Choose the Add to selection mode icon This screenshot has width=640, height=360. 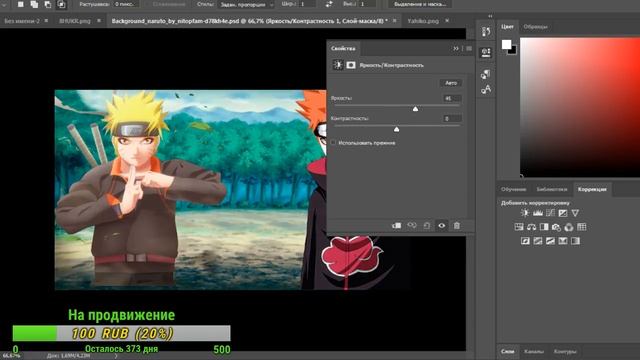coord(34,4)
